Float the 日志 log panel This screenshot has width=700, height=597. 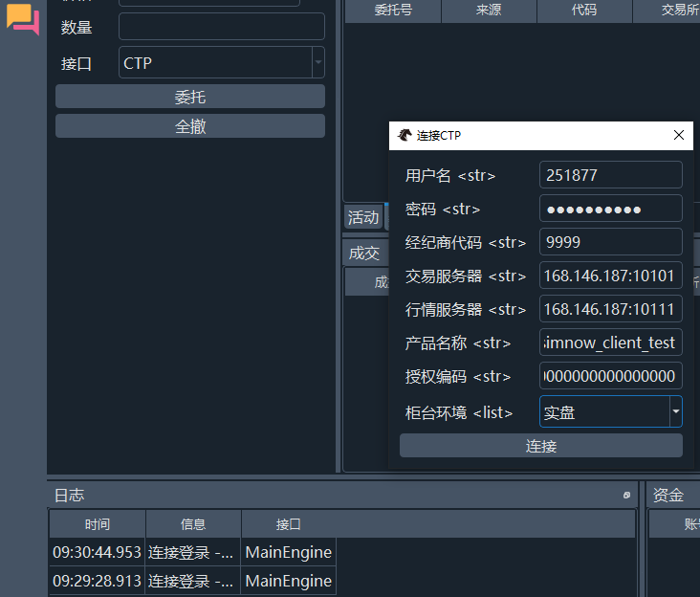pos(626,496)
